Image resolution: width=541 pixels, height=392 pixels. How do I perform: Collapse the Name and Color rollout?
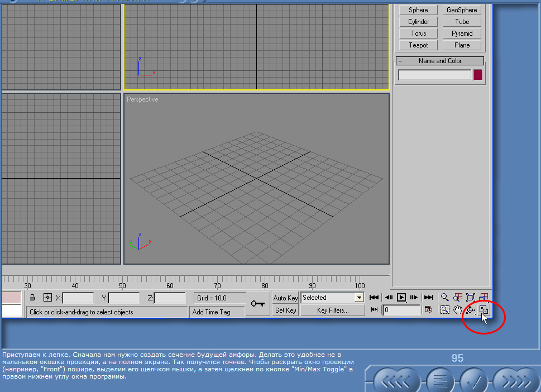[440, 61]
